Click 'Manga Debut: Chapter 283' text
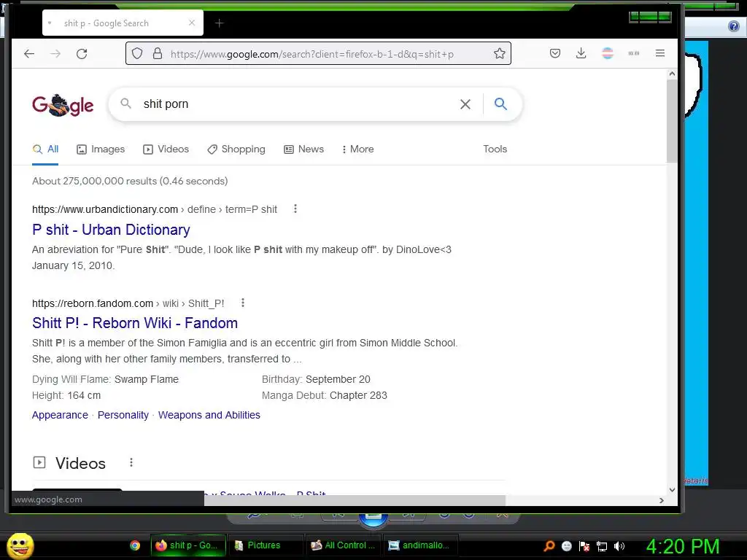The image size is (747, 560). 325,395
